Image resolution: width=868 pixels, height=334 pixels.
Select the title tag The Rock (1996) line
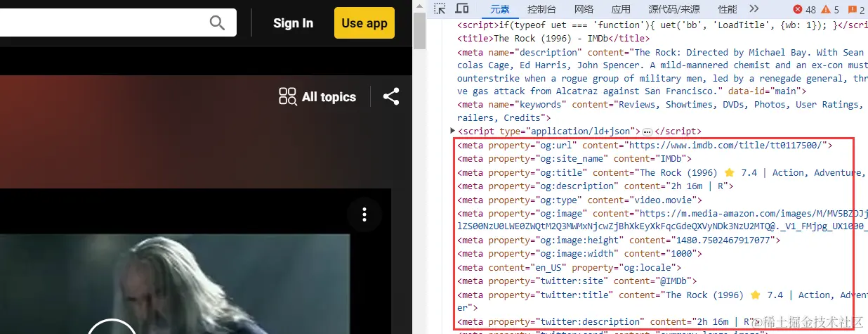tap(553, 39)
